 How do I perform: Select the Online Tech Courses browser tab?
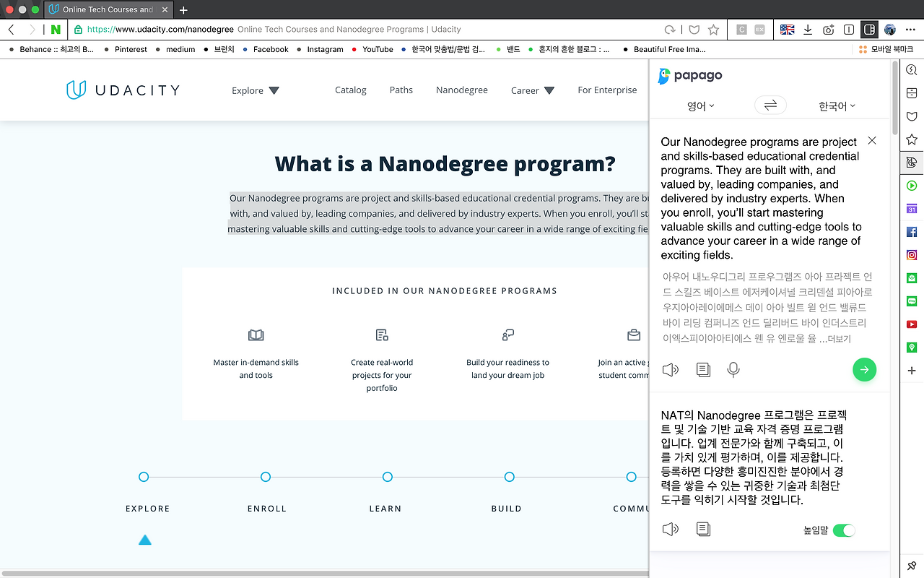tap(108, 9)
